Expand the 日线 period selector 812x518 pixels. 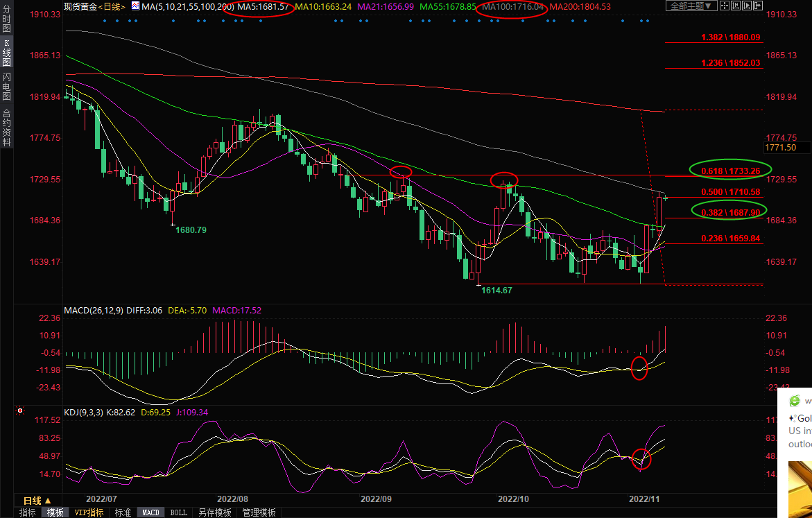37,501
